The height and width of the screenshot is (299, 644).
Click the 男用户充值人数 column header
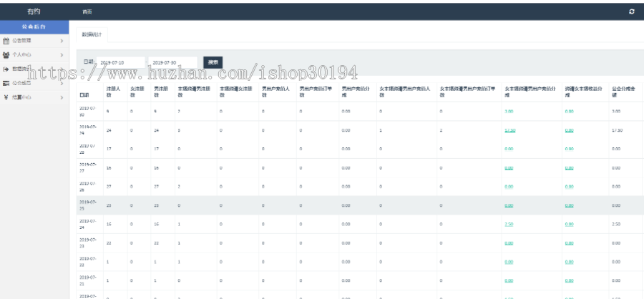276,92
